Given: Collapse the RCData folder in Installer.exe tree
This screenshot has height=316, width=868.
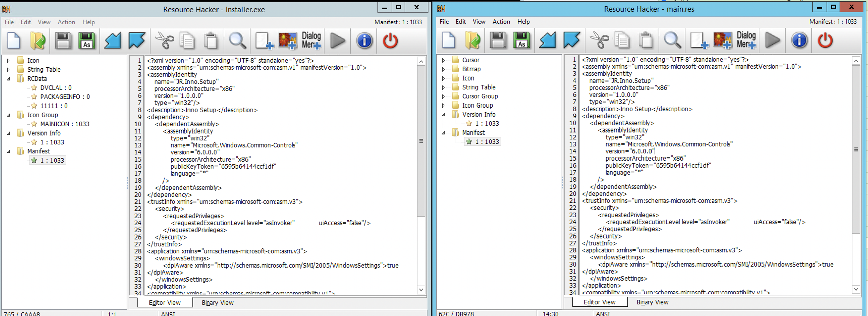Looking at the screenshot, I should point(8,79).
